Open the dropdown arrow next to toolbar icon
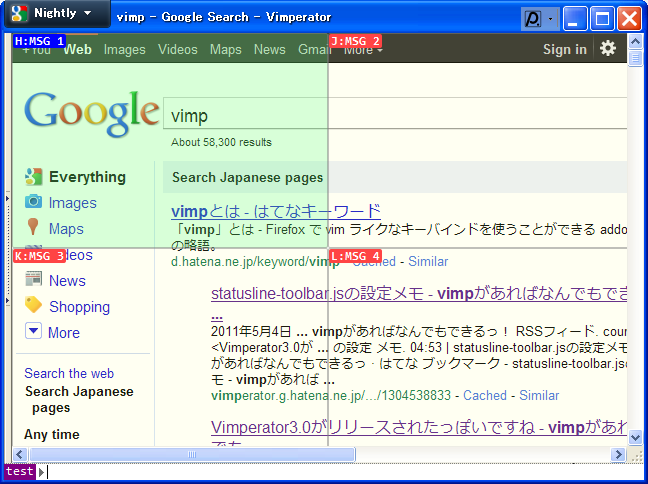The width and height of the screenshot is (648, 484). pos(550,19)
